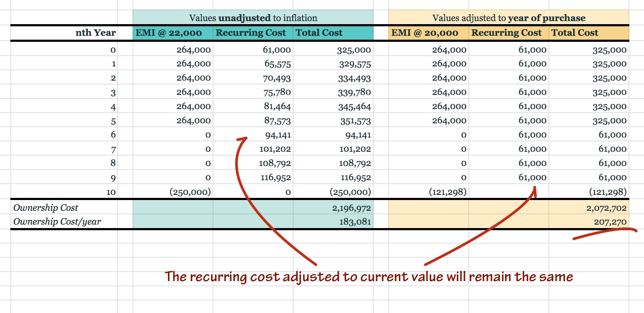
Task: Select the "Values unadjusted to inflation" header cell
Action: click(253, 18)
